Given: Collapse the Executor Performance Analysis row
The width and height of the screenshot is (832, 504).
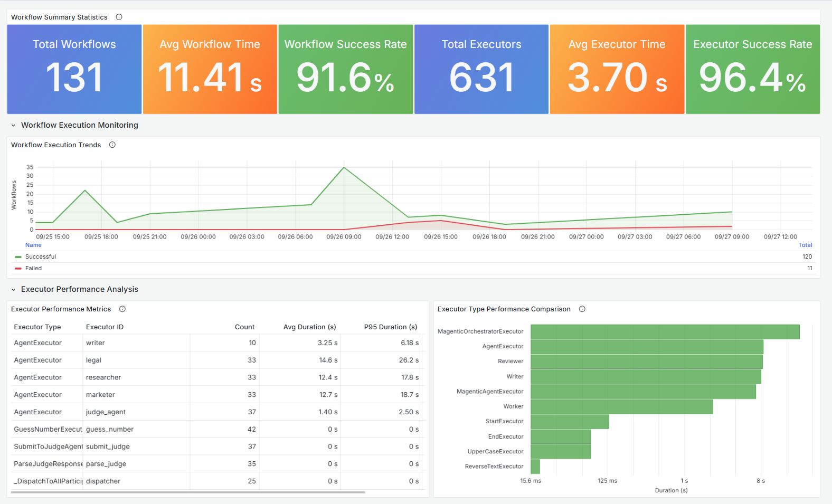Looking at the screenshot, I should pos(14,290).
